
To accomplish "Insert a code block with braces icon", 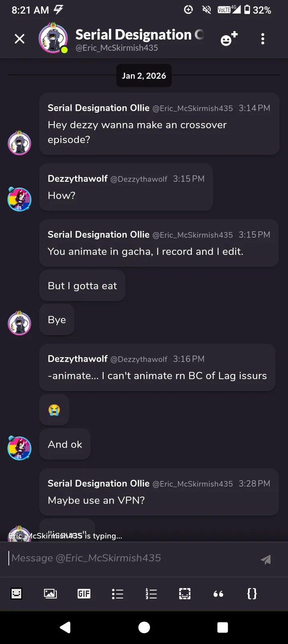I will pyautogui.click(x=252, y=594).
